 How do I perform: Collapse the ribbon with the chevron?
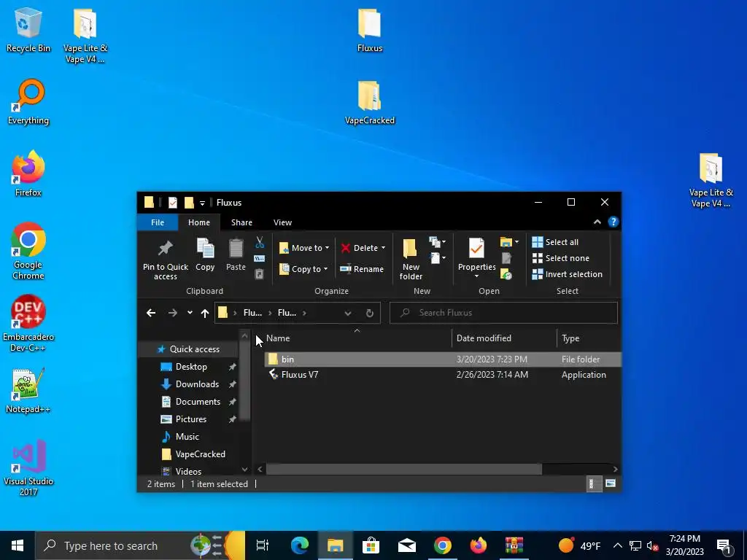(x=597, y=222)
